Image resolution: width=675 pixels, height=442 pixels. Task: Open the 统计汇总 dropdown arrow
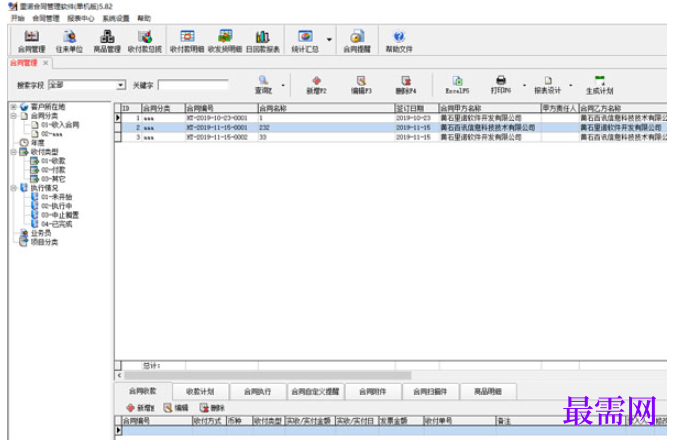329,40
